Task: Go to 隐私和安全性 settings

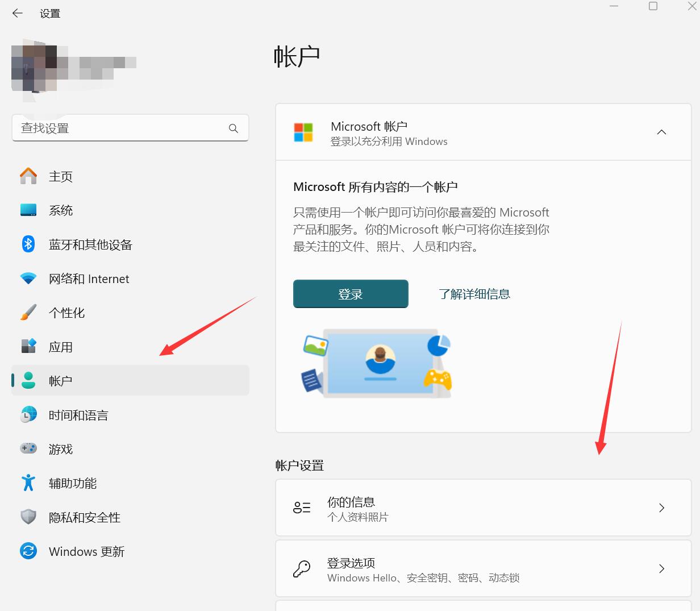Action: [130, 517]
